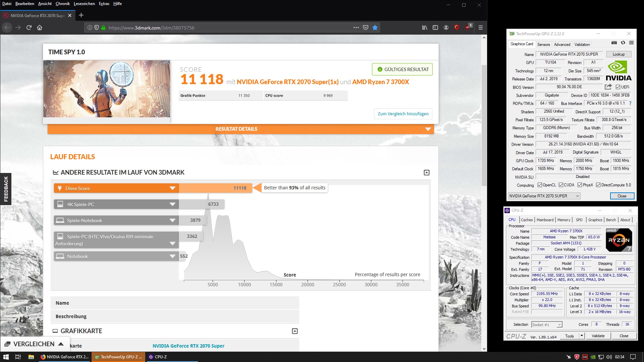Open the 4K Spiele-PC dropdown
Viewport: 644px width, 362px height.
172,204
